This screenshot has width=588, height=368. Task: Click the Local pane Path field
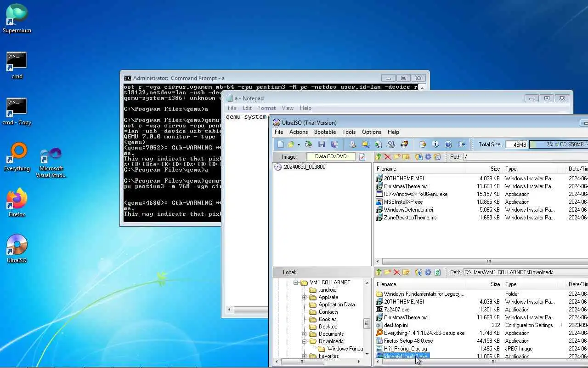(526, 272)
